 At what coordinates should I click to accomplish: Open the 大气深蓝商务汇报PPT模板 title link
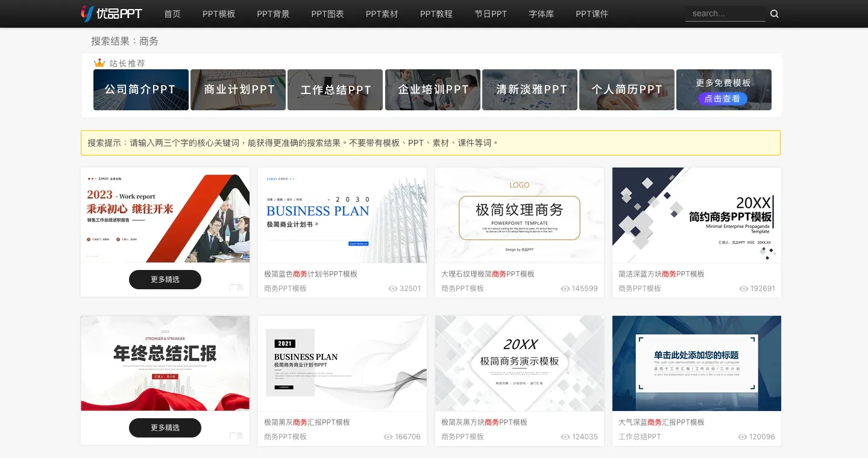click(662, 422)
